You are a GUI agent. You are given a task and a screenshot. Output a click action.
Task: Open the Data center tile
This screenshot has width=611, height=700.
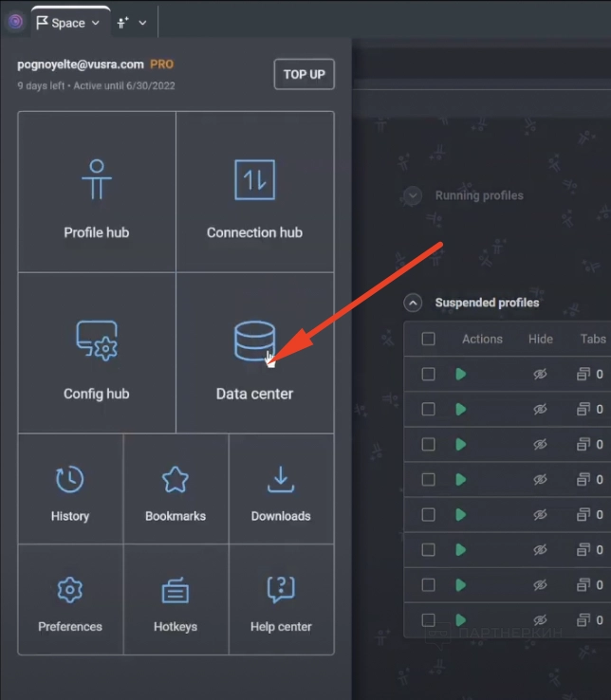[x=254, y=354]
